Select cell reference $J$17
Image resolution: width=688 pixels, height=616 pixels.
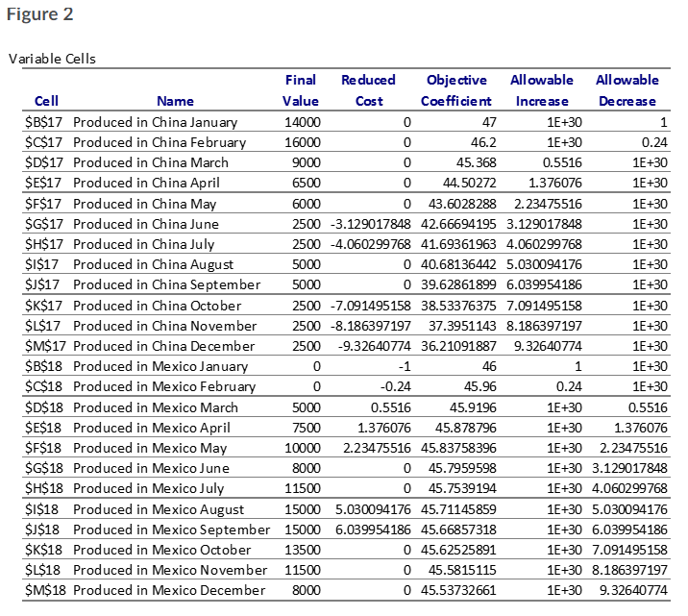coord(42,284)
